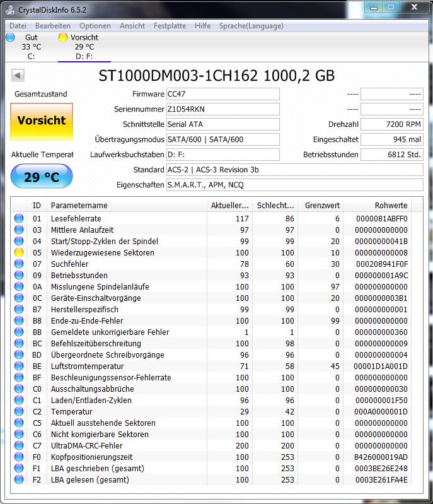Click the blue status orb for Lesefehlerrate

tap(19, 218)
